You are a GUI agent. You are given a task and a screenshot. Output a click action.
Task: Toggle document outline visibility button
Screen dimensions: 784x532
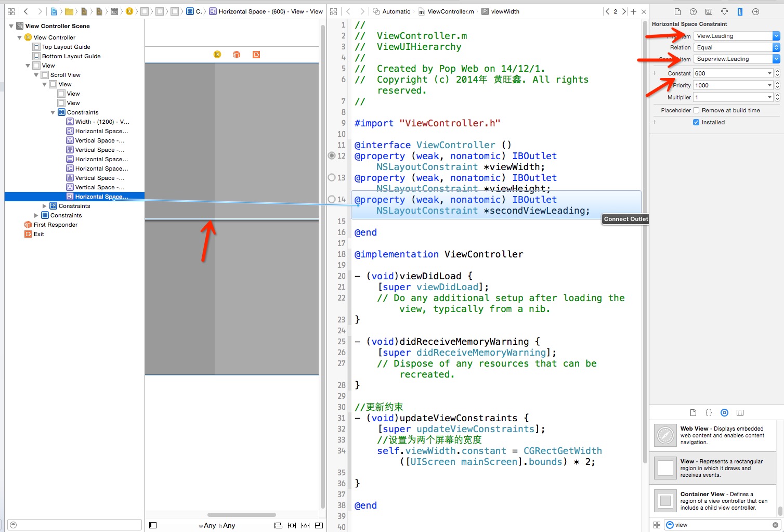point(153,525)
